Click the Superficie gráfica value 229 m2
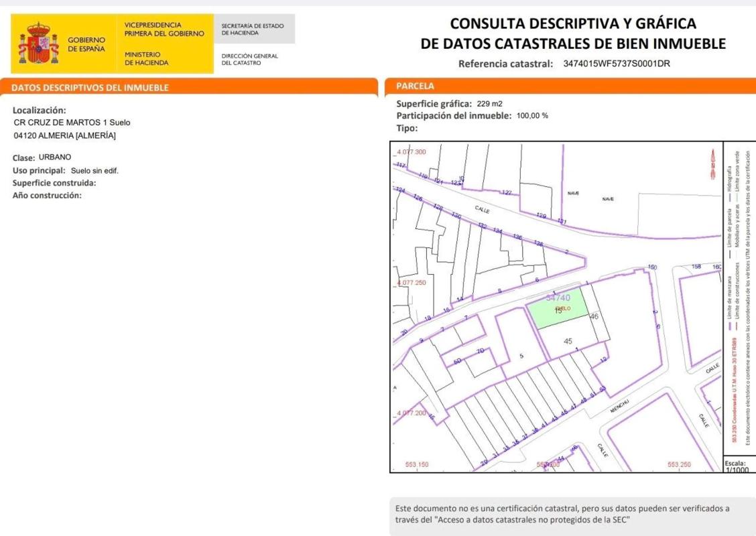This screenshot has height=536, width=756. [x=489, y=104]
